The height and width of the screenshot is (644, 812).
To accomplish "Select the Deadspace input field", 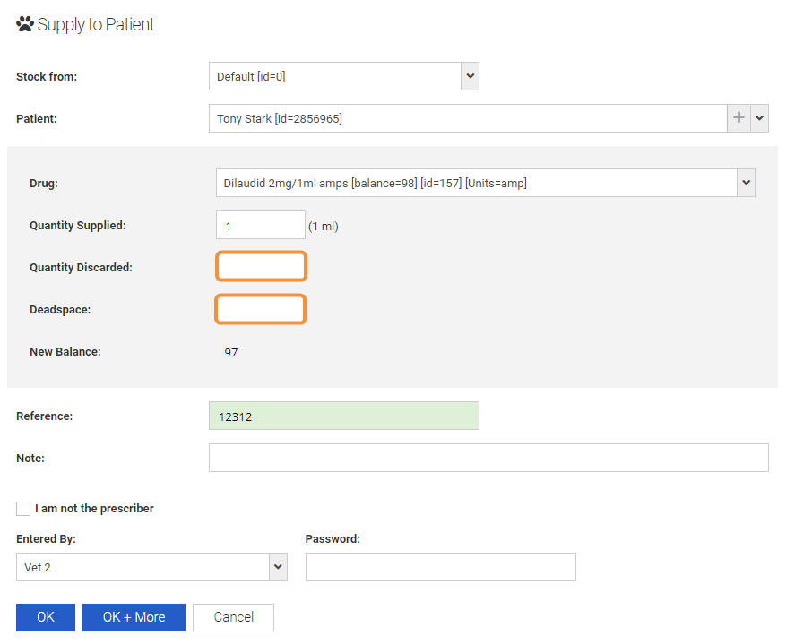I will click(x=261, y=309).
